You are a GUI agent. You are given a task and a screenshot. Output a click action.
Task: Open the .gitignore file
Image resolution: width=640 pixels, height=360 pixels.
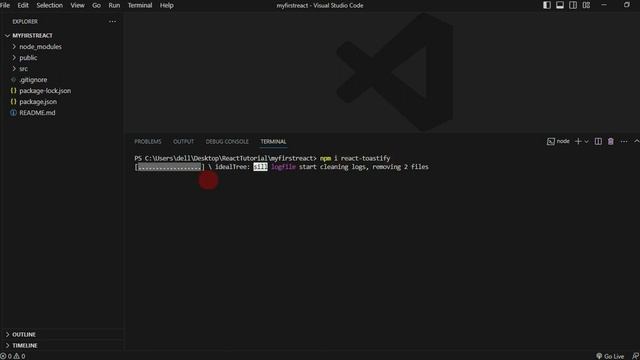pyautogui.click(x=33, y=80)
